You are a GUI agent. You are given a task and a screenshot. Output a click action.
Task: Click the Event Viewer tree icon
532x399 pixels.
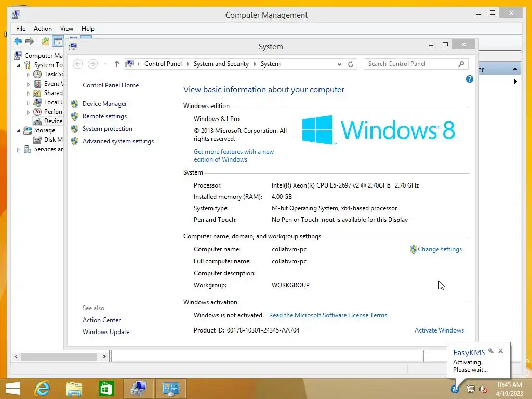click(x=37, y=84)
